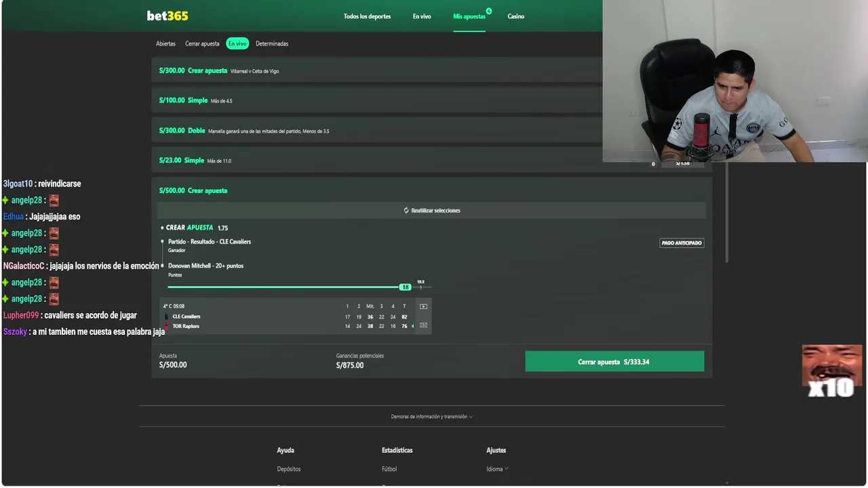
Task: Click Reutilizar selecciones button
Action: point(432,210)
